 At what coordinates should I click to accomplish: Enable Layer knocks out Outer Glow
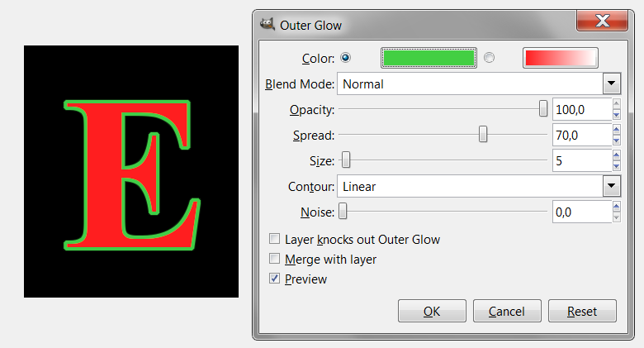pos(274,240)
